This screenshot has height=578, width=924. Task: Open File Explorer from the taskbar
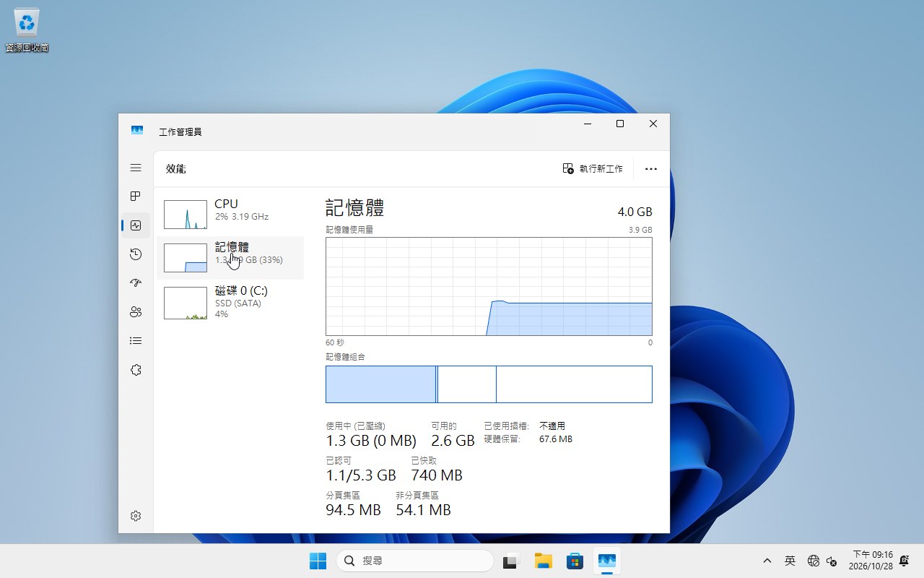(543, 561)
